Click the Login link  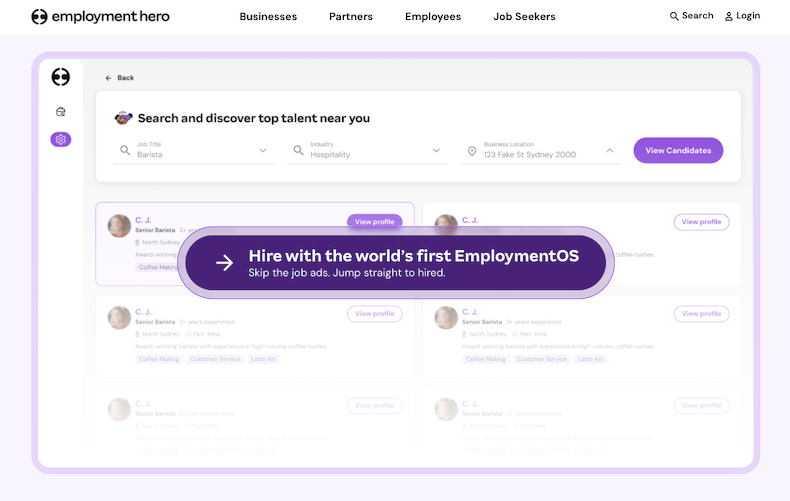[x=742, y=16]
